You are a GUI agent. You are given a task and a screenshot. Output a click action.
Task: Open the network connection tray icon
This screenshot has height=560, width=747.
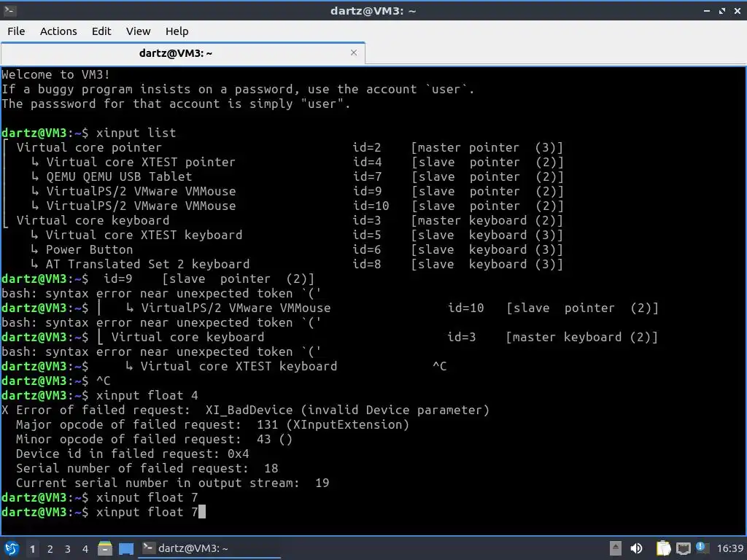683,548
